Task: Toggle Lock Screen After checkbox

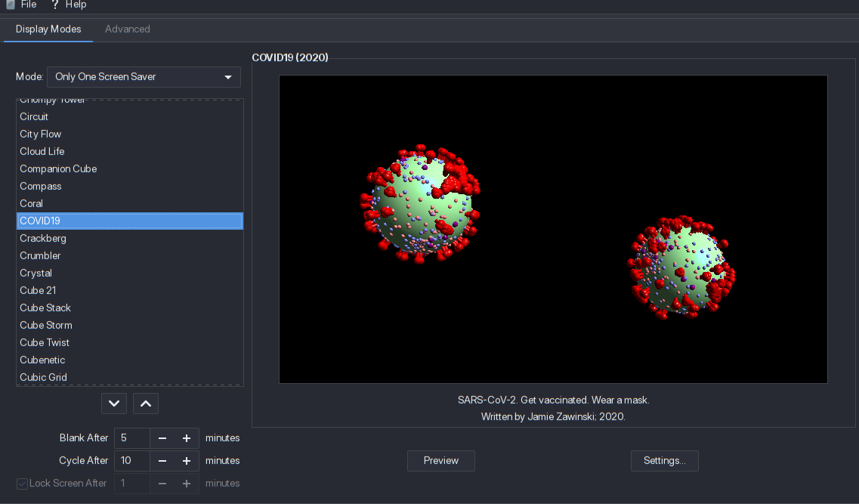Action: 22,484
